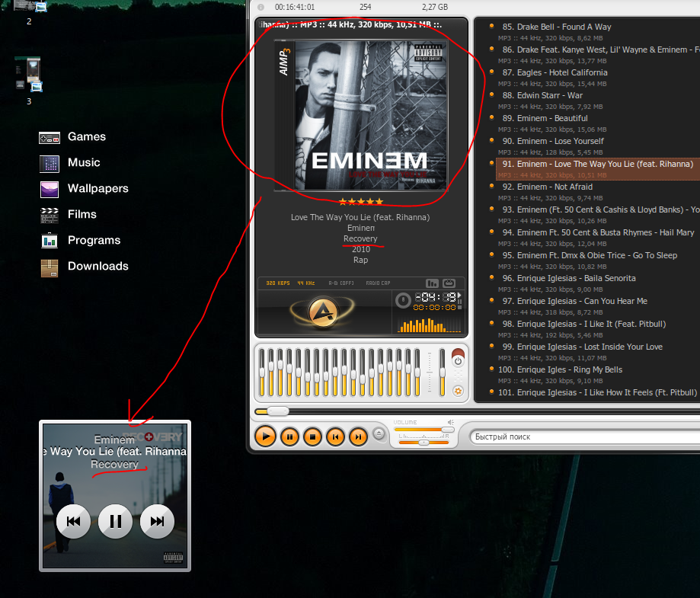Toggle A-B repeat (OFF) indicator

coord(341,283)
